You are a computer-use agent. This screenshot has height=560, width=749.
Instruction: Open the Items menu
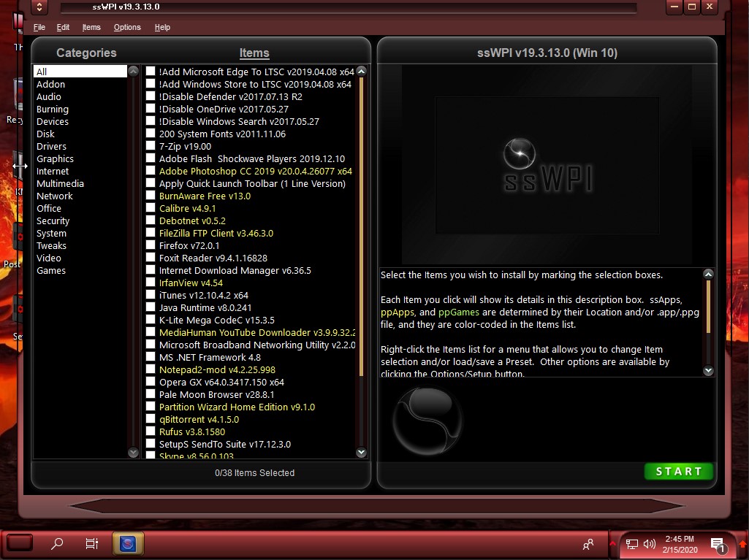[91, 27]
